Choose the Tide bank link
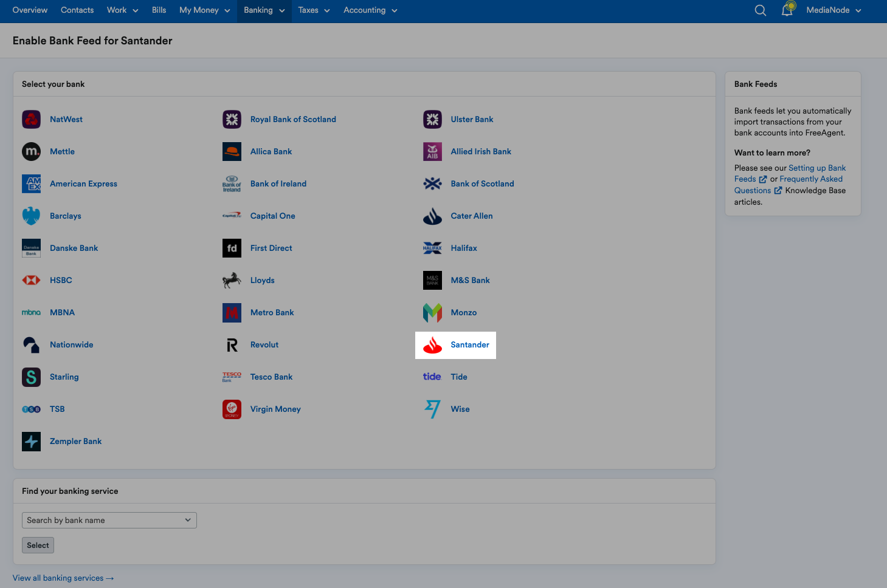This screenshot has width=887, height=588. click(x=459, y=377)
